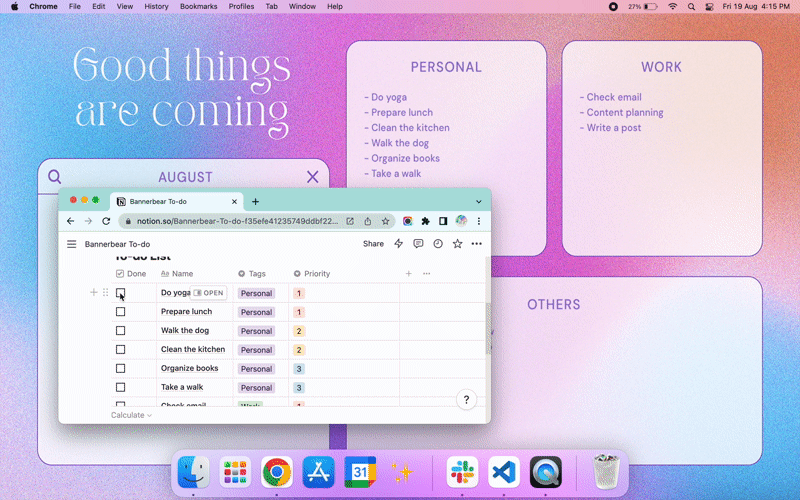Image resolution: width=800 pixels, height=500 pixels.
Task: Open the Priority column header menu
Action: click(312, 273)
